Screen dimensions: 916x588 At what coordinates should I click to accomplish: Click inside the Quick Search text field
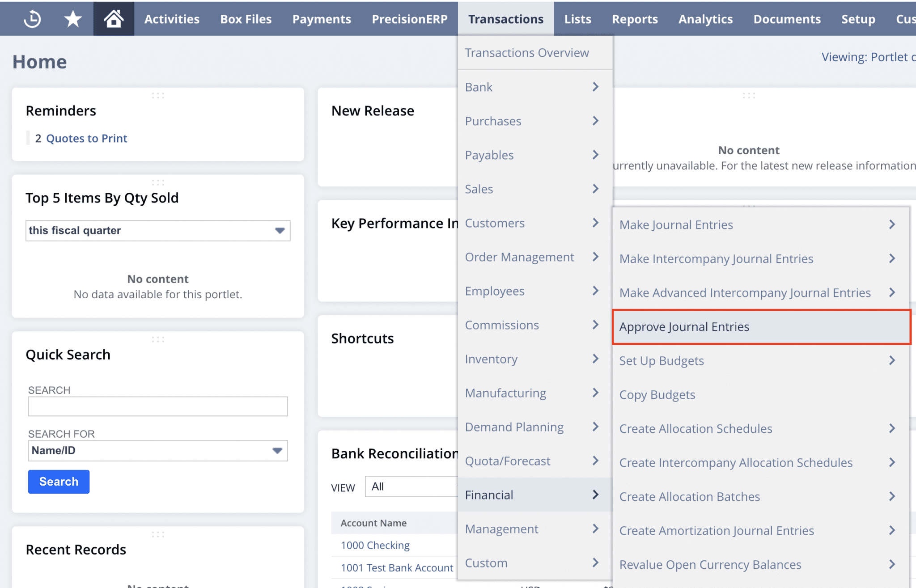(157, 406)
